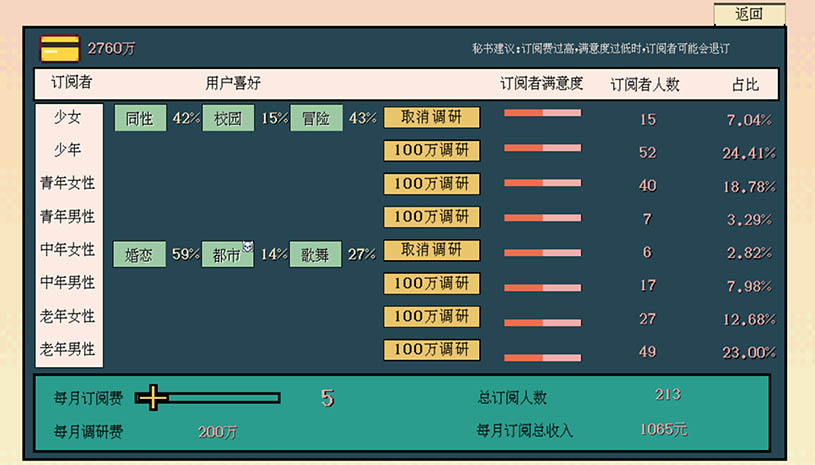This screenshot has height=465, width=815.
Task: Cancel the survey for 中年女性 subscribers
Action: tap(431, 250)
